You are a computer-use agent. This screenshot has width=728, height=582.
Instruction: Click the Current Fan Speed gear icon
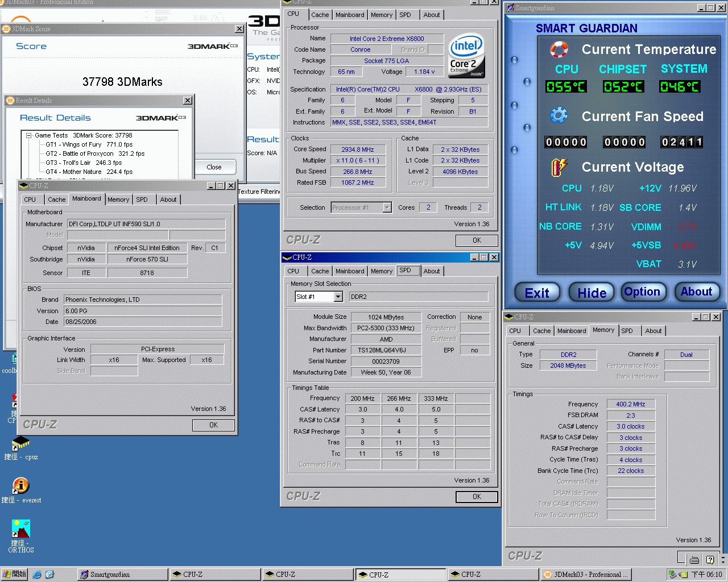click(559, 116)
